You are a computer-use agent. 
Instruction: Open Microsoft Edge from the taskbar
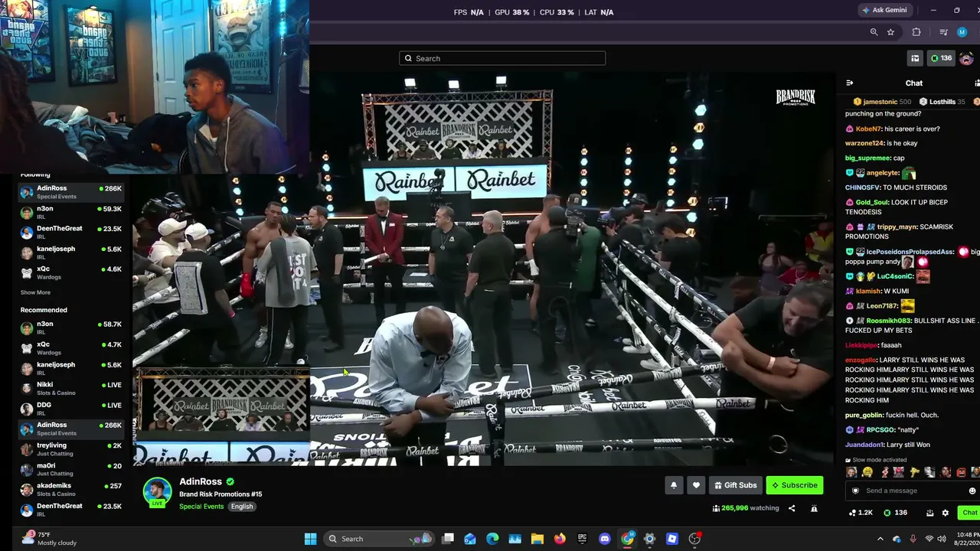pos(492,539)
